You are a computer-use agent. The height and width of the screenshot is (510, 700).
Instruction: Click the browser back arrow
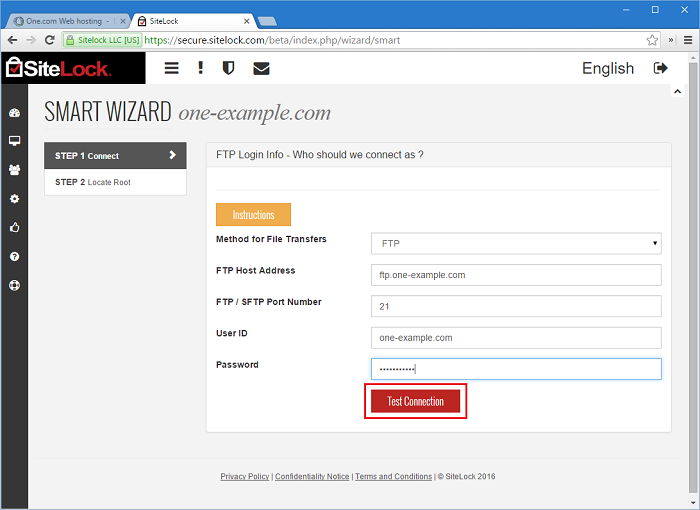(x=12, y=40)
